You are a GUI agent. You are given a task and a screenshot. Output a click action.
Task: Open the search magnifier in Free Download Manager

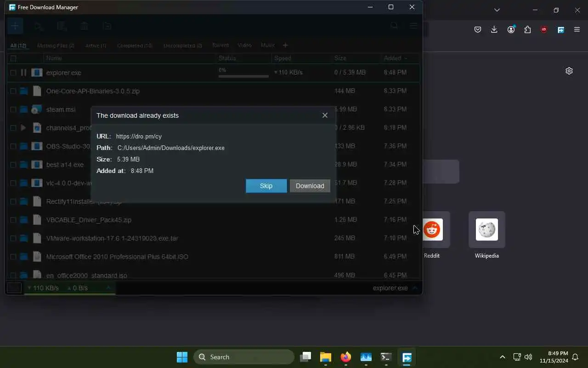[394, 26]
